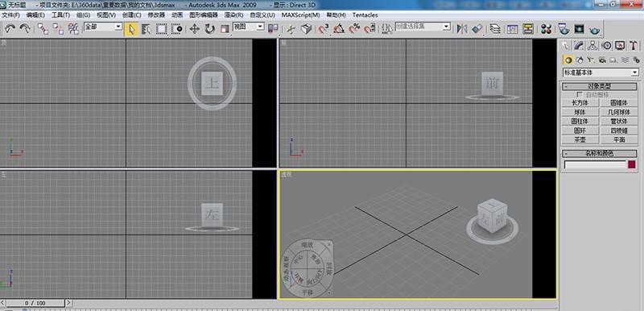
Task: Toggle the Spinner Snap
Action: coord(369,29)
